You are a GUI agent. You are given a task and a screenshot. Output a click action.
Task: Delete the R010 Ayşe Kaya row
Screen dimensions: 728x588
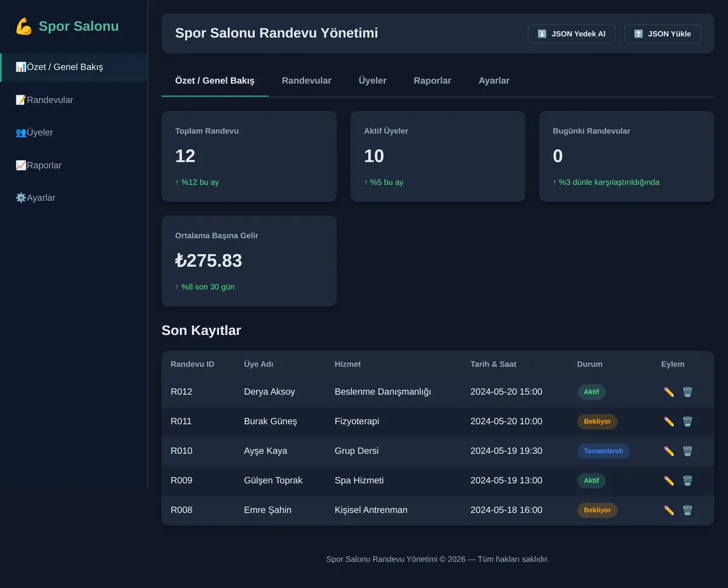(687, 451)
